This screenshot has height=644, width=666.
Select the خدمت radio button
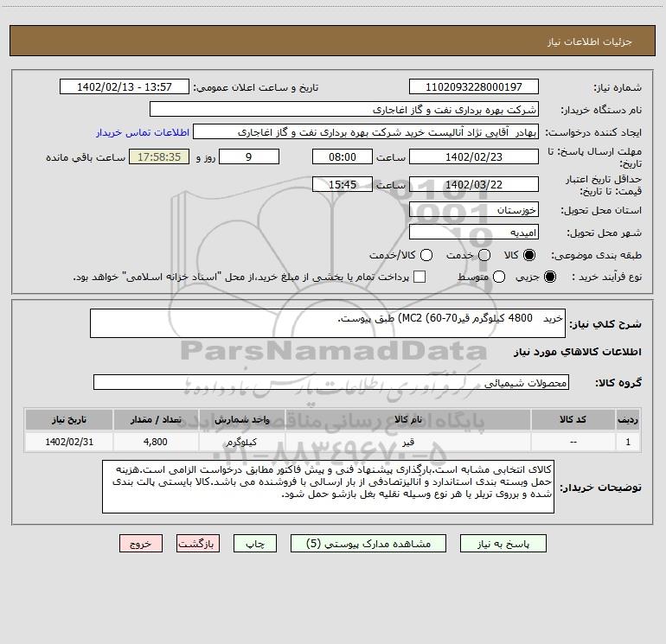click(x=484, y=255)
